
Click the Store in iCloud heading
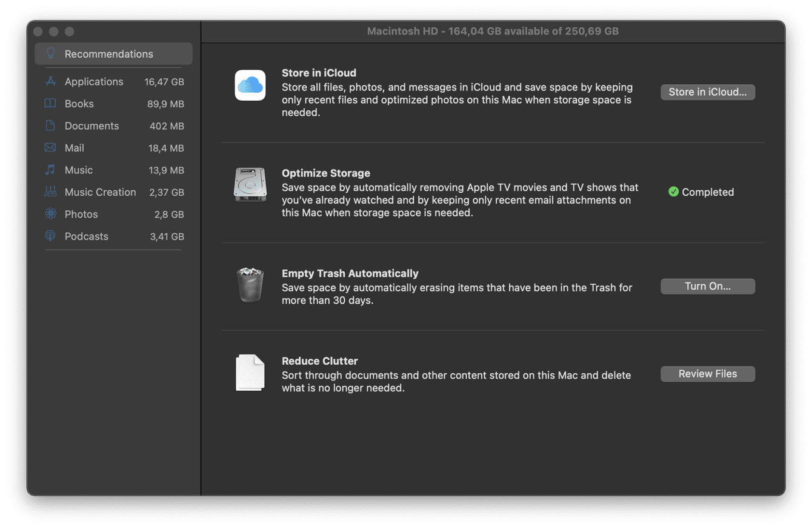(319, 73)
